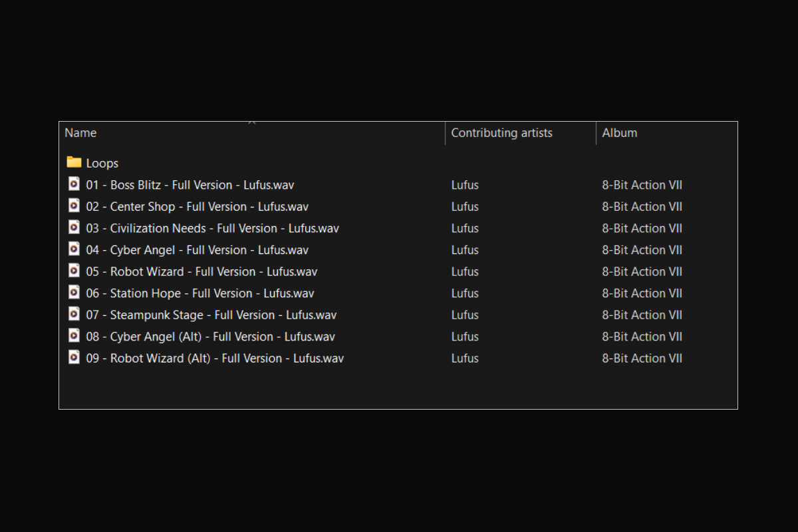Image resolution: width=798 pixels, height=532 pixels.
Task: Sort files by the Name column header
Action: pos(80,133)
